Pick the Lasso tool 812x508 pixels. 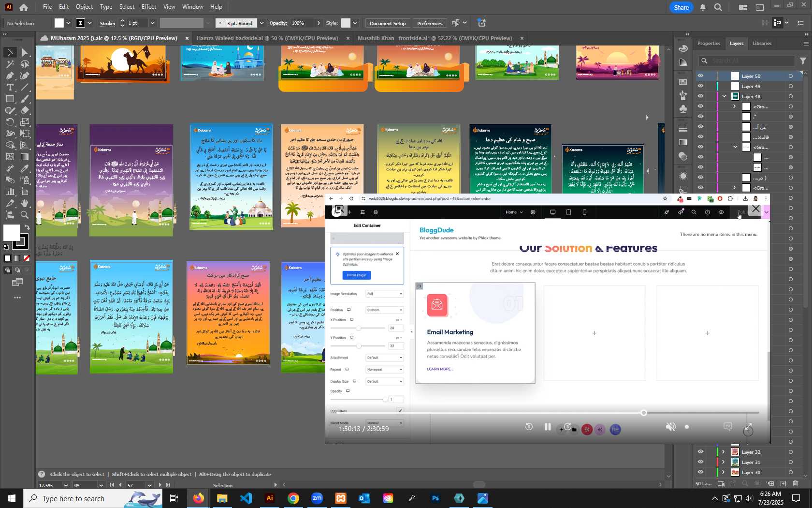[25, 64]
